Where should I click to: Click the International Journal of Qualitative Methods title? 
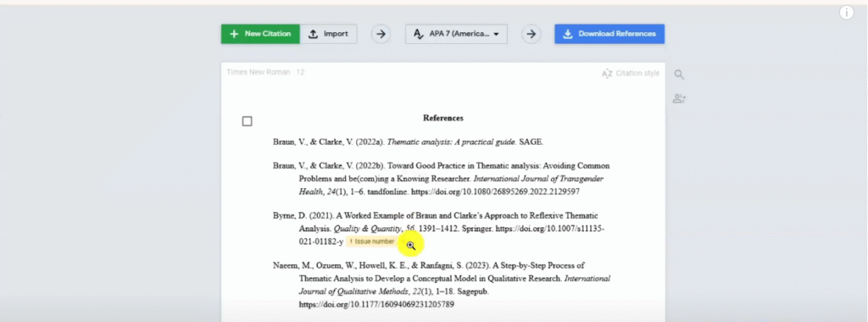(454, 285)
